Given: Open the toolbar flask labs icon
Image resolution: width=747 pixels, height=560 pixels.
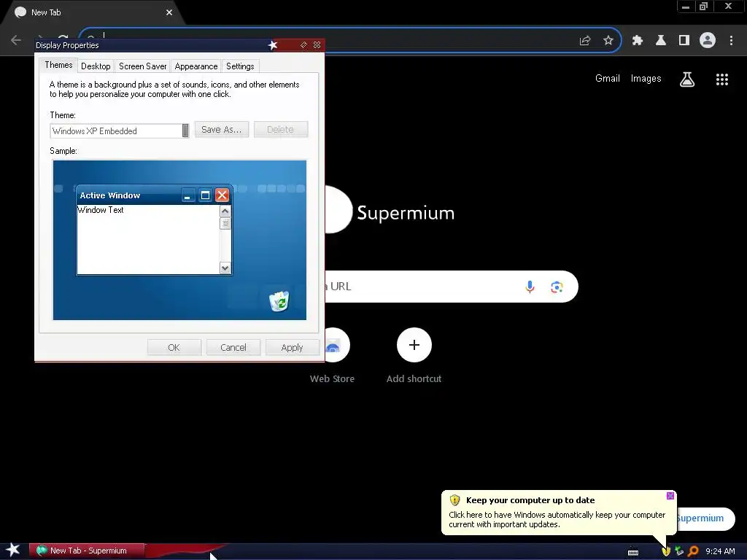Looking at the screenshot, I should (661, 41).
